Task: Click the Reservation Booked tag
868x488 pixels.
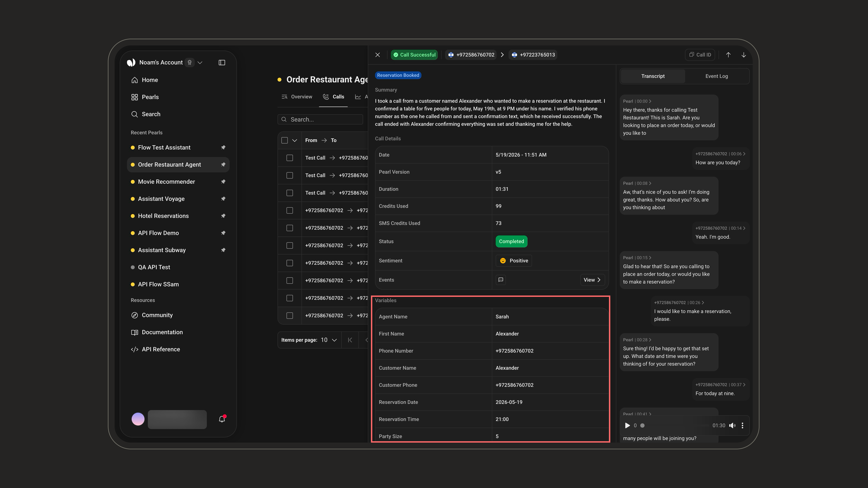Action: 398,75
